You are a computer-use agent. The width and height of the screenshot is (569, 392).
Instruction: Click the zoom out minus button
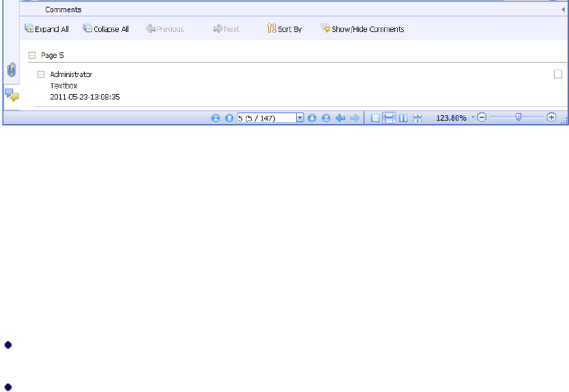click(x=482, y=117)
